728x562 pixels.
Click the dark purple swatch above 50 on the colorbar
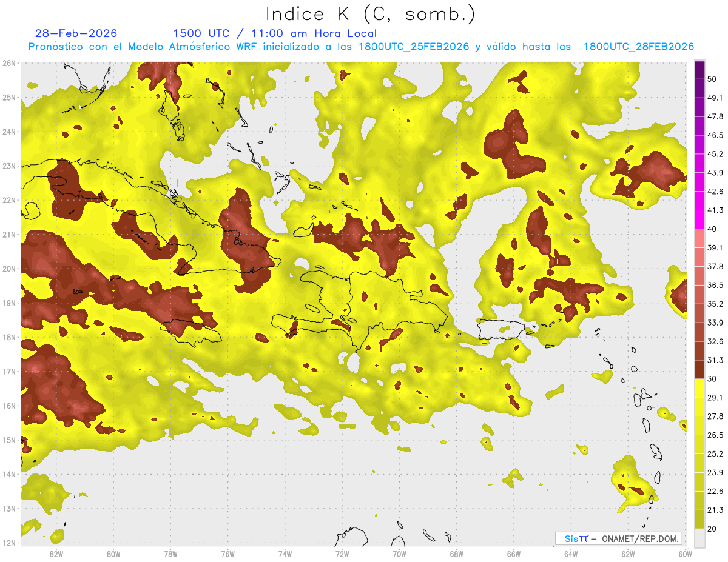click(x=699, y=70)
